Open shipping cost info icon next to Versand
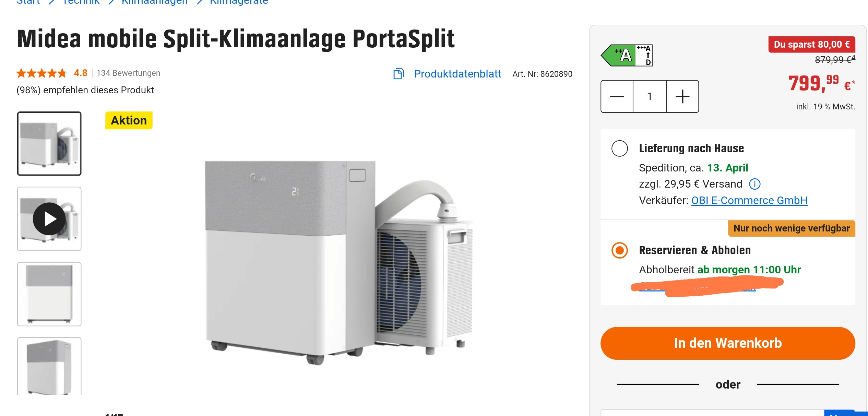The image size is (868, 416). pyautogui.click(x=754, y=184)
